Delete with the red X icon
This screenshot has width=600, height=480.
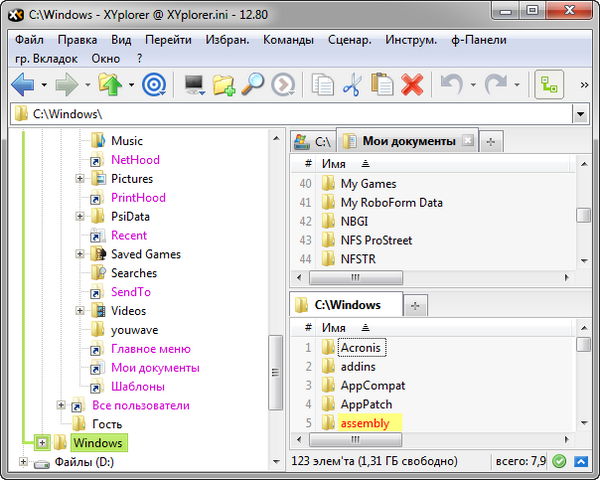coord(411,85)
